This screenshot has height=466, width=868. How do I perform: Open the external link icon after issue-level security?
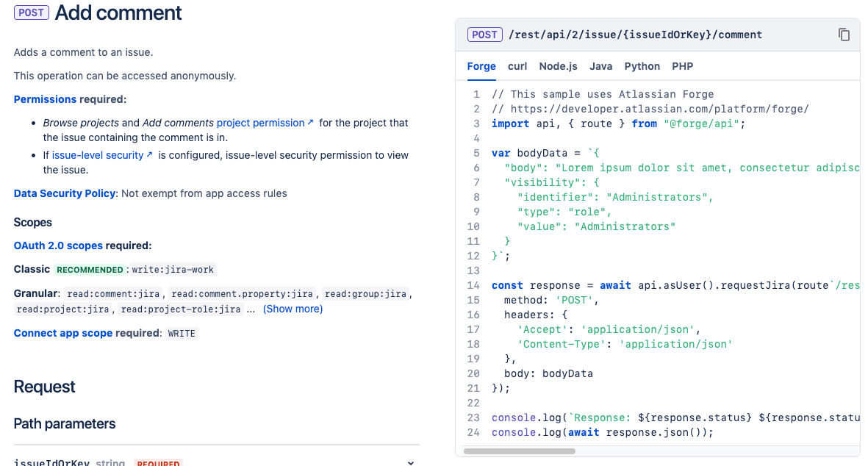click(149, 155)
